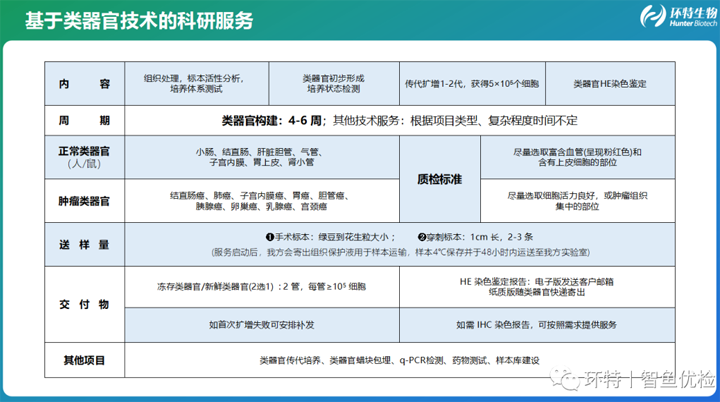Click the 正常类器官 (人/鼠) header cell
Viewport: 720px width, 402px height.
tap(84, 157)
